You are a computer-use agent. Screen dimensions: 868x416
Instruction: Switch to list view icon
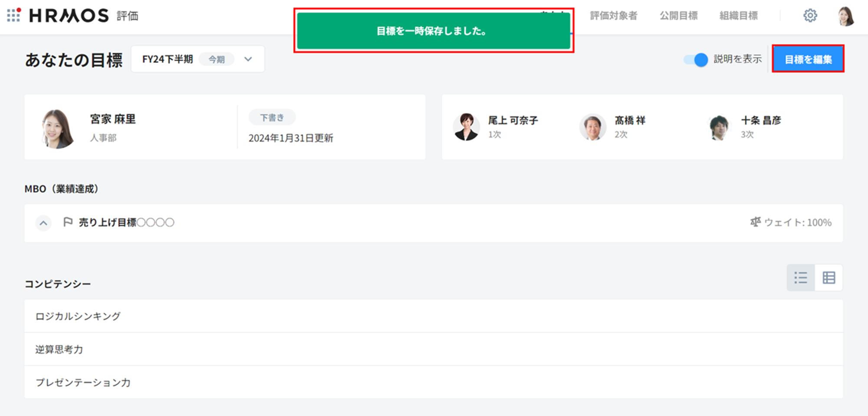tap(801, 278)
